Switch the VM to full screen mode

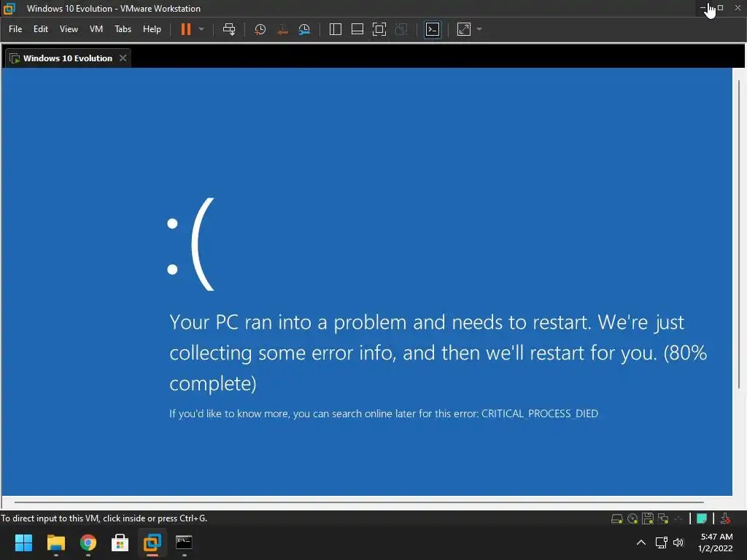pyautogui.click(x=379, y=29)
